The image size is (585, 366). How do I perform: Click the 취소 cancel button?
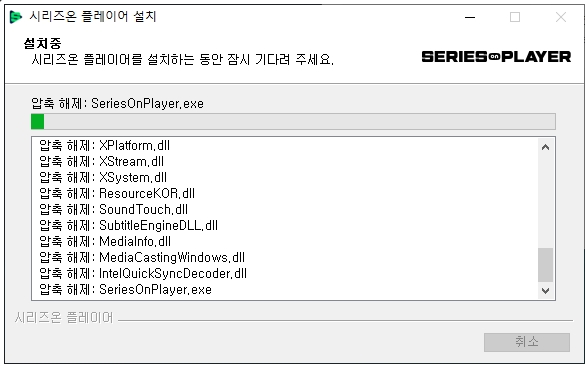tap(527, 342)
